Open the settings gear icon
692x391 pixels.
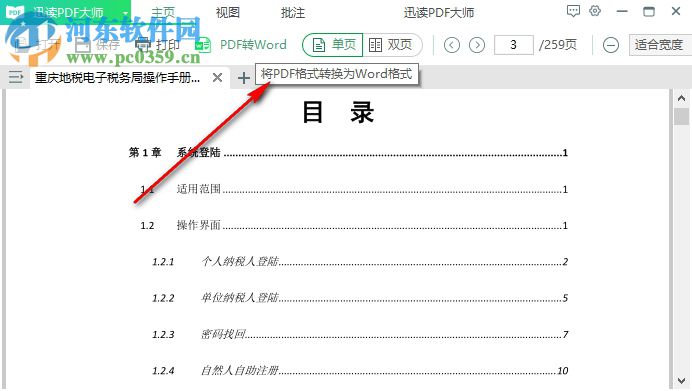tap(595, 11)
